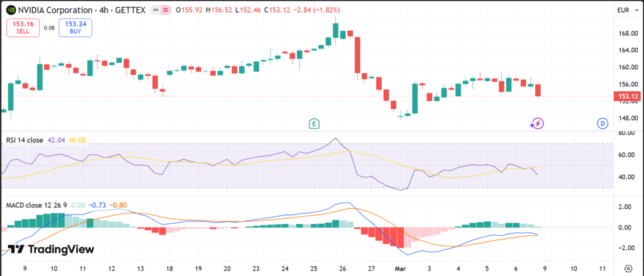This screenshot has height=276, width=644.
Task: Open the EUR currency dropdown
Action: [625, 11]
